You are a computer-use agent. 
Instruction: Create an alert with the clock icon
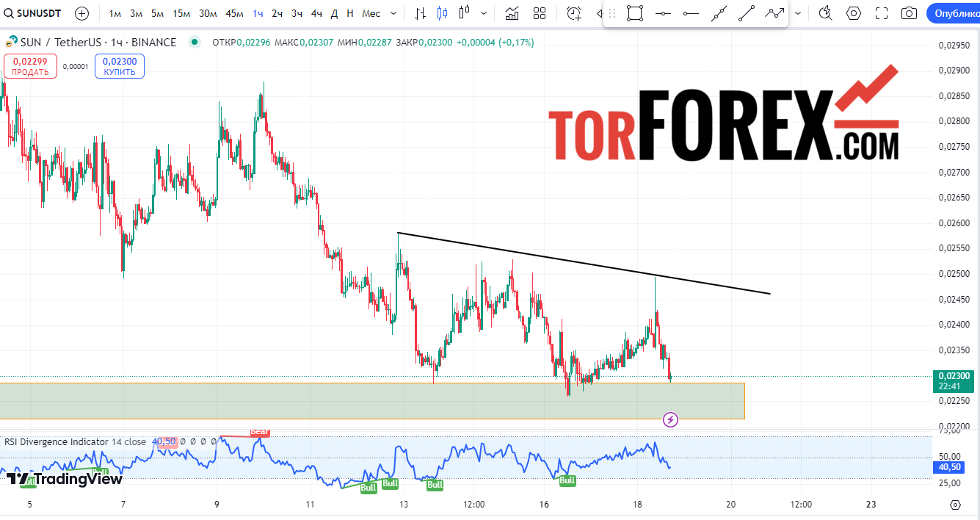pos(574,13)
